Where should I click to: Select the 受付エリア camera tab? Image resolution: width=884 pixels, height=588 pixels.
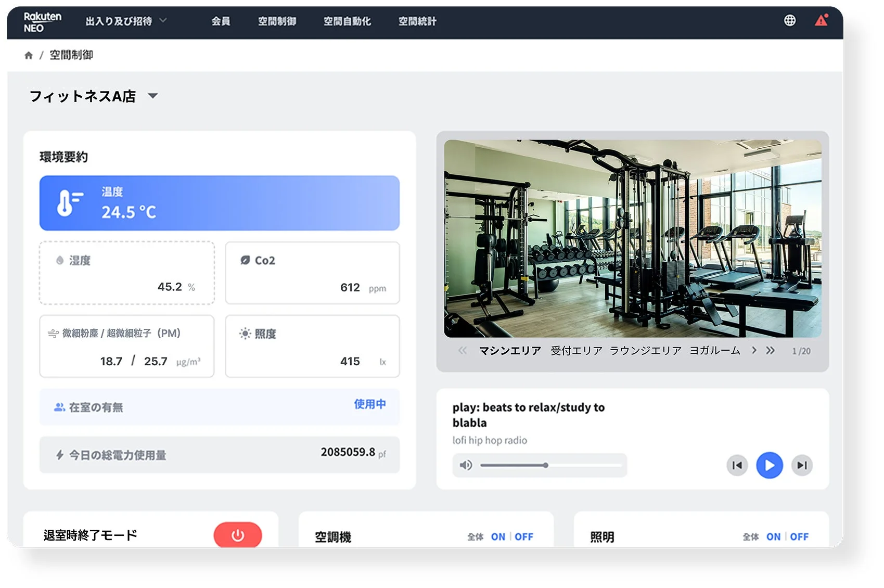point(576,351)
